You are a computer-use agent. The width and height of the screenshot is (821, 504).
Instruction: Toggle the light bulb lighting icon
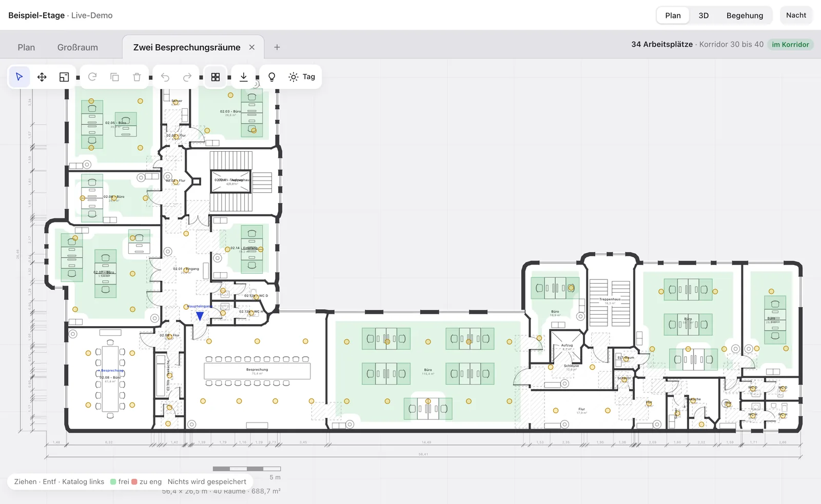pyautogui.click(x=272, y=77)
